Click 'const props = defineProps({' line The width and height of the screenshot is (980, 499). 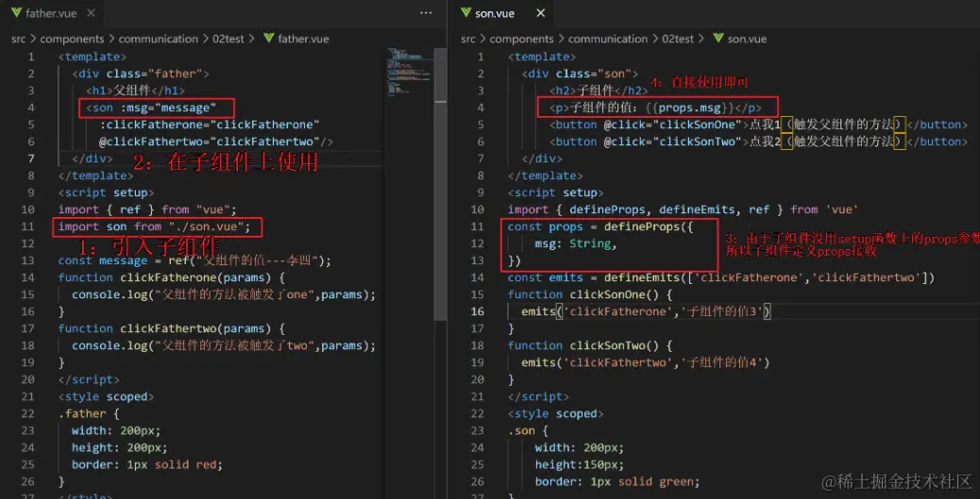click(600, 226)
